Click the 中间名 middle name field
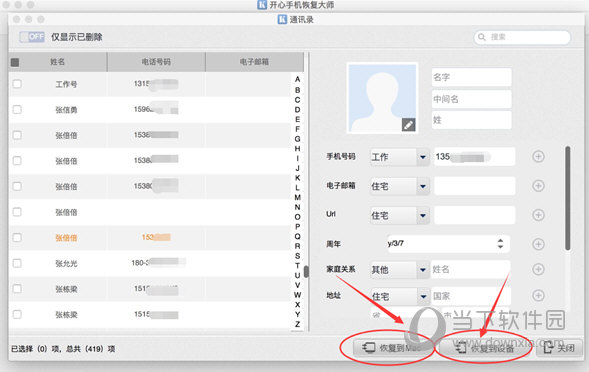The height and width of the screenshot is (372, 589). tap(471, 99)
